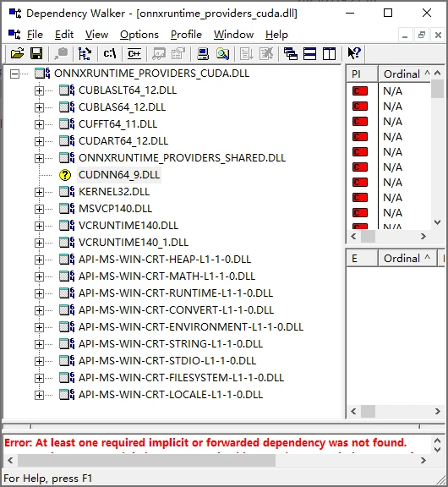Click the red error message in log pane
The width and height of the screenshot is (448, 487).
[x=205, y=442]
